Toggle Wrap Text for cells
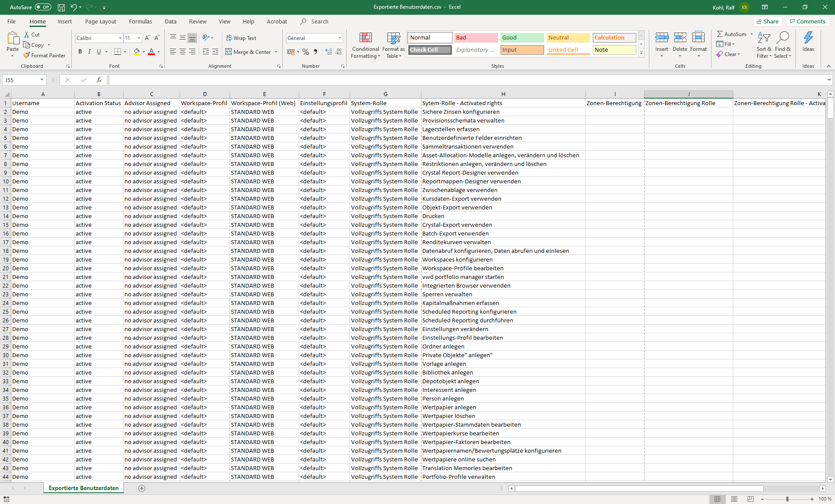The width and height of the screenshot is (835, 504). pos(241,38)
